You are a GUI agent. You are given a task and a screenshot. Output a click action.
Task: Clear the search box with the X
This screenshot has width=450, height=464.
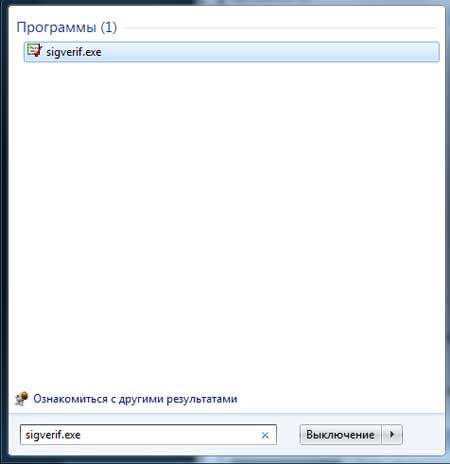tap(265, 435)
